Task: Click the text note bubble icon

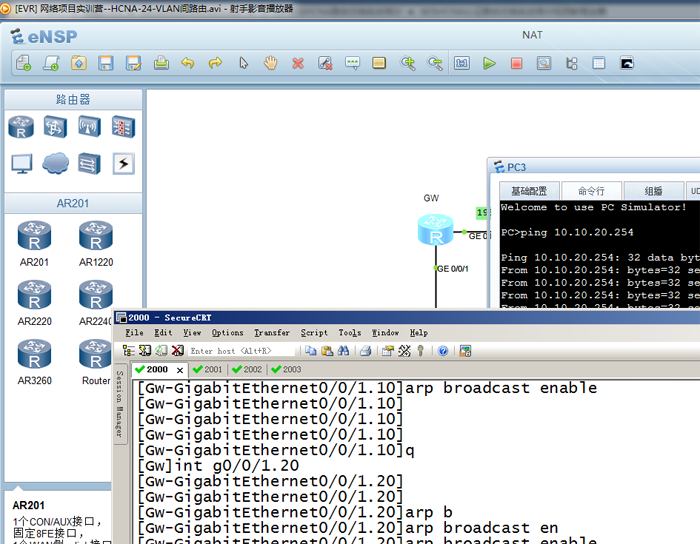Action: click(352, 63)
